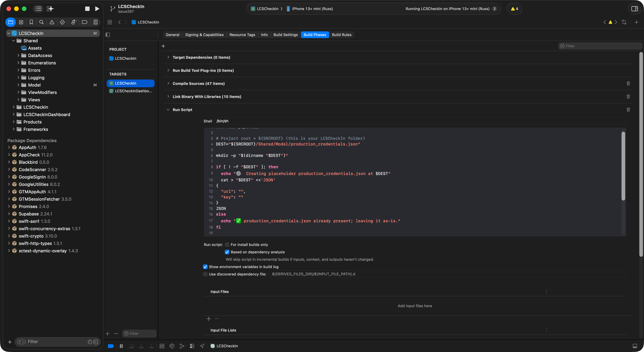
Task: Expand the Link Binary With Libraries phase
Action: 168,97
